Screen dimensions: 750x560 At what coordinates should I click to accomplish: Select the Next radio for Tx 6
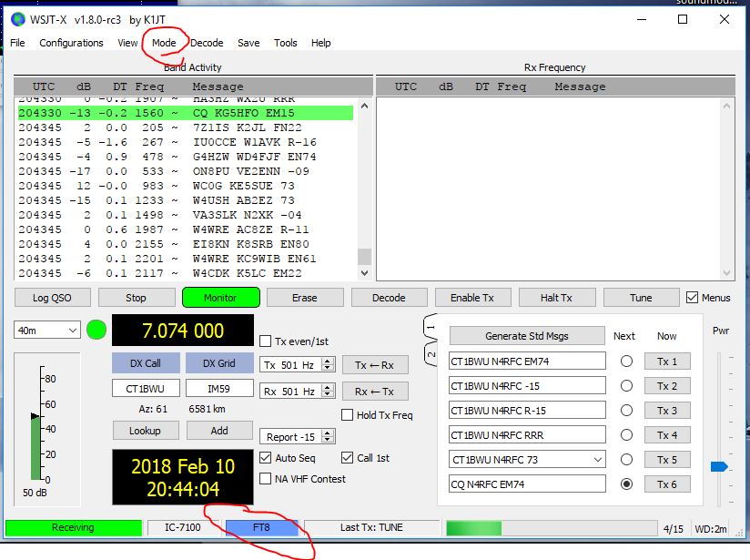click(626, 484)
